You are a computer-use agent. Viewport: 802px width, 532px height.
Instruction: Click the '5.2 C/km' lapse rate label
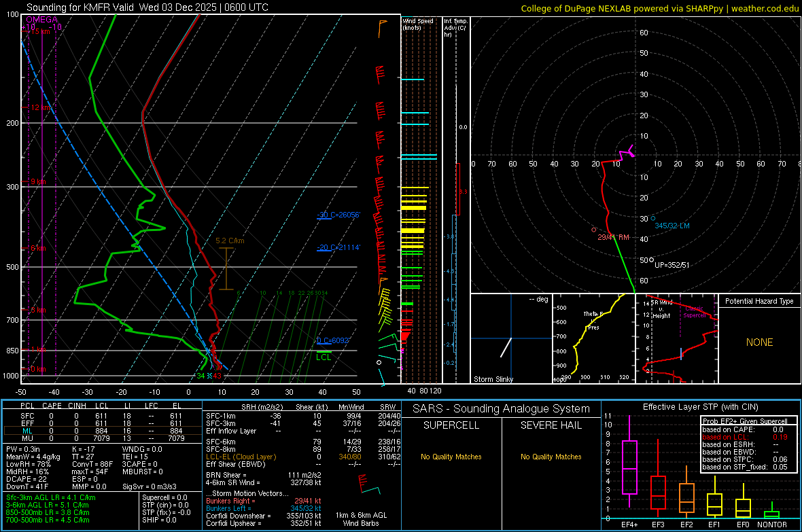(x=230, y=241)
